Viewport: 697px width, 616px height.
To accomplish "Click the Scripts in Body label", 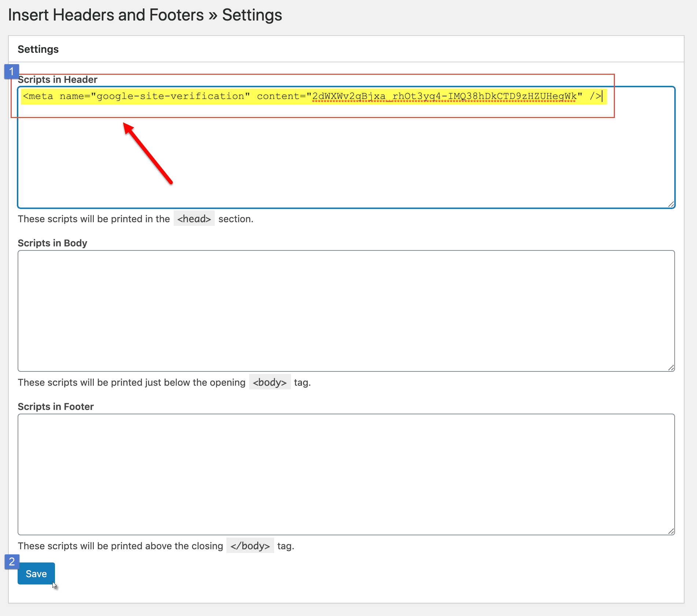I will (x=52, y=243).
